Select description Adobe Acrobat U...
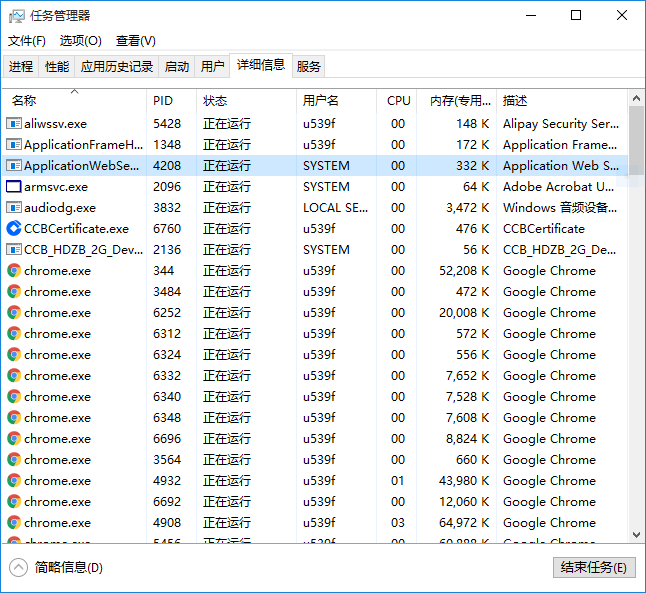This screenshot has width=646, height=593. tap(559, 186)
